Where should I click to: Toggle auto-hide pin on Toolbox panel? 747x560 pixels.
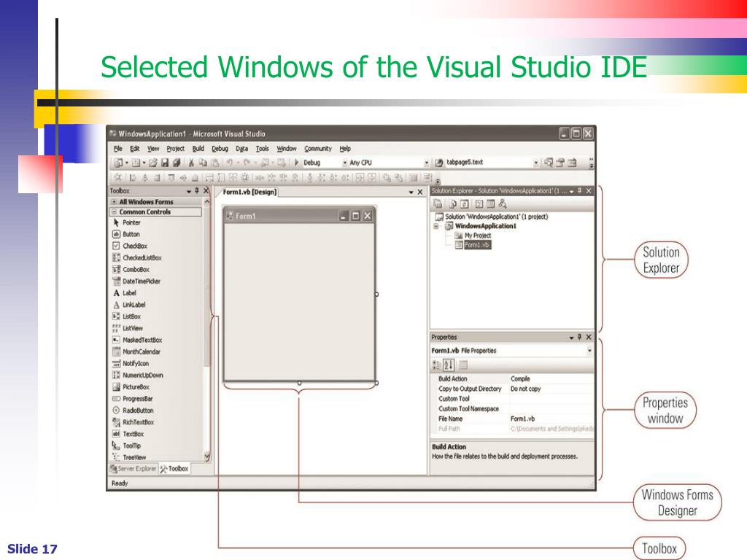coord(197,191)
